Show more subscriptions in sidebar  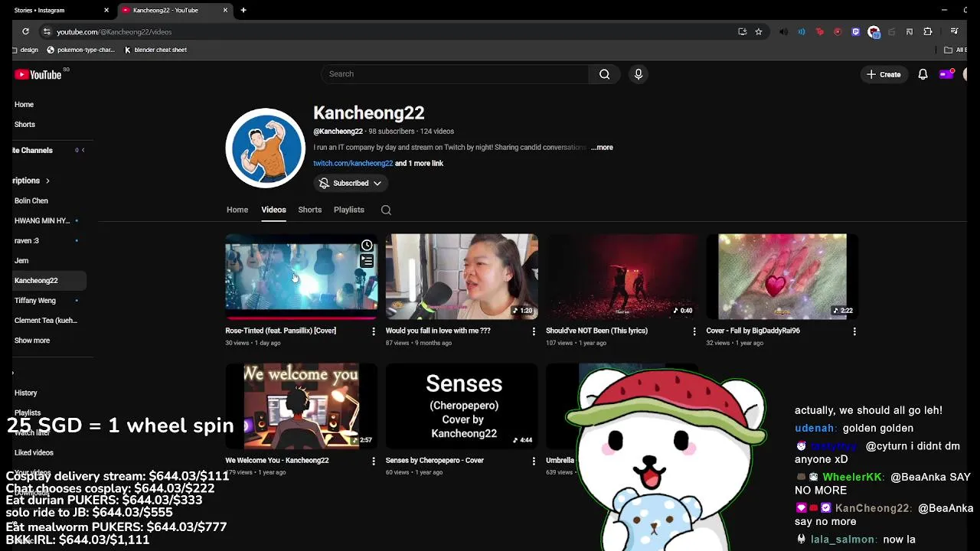[x=32, y=341]
